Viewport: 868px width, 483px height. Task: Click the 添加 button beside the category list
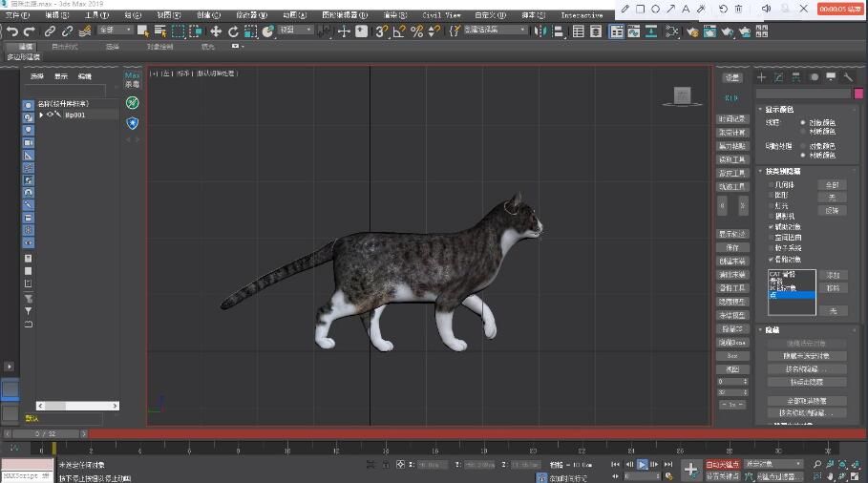[x=833, y=275]
